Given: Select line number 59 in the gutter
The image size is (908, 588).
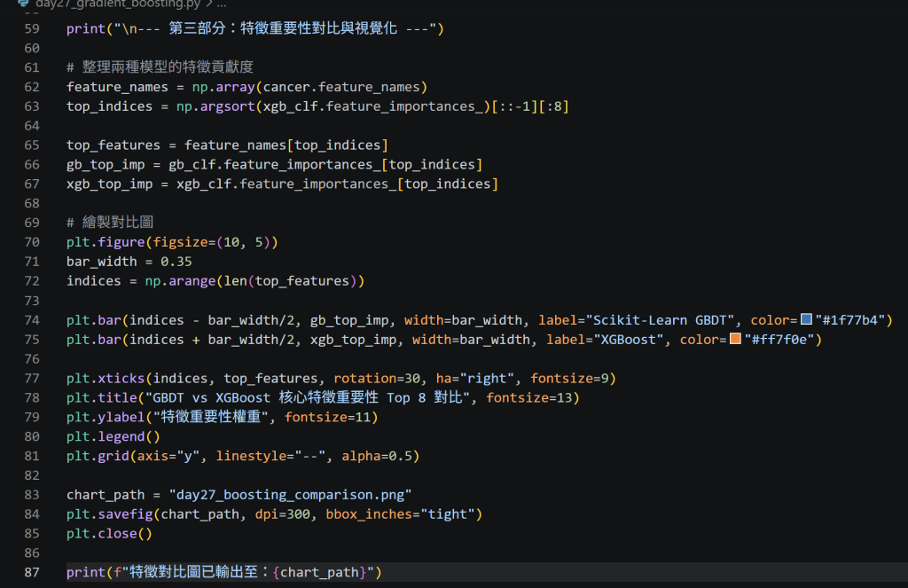Looking at the screenshot, I should pos(32,29).
